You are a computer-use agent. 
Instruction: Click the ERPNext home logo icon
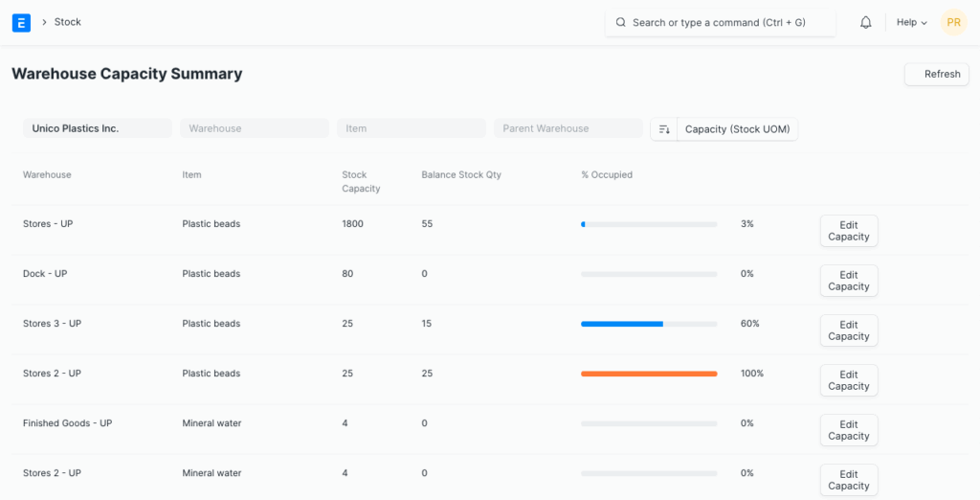(x=21, y=22)
